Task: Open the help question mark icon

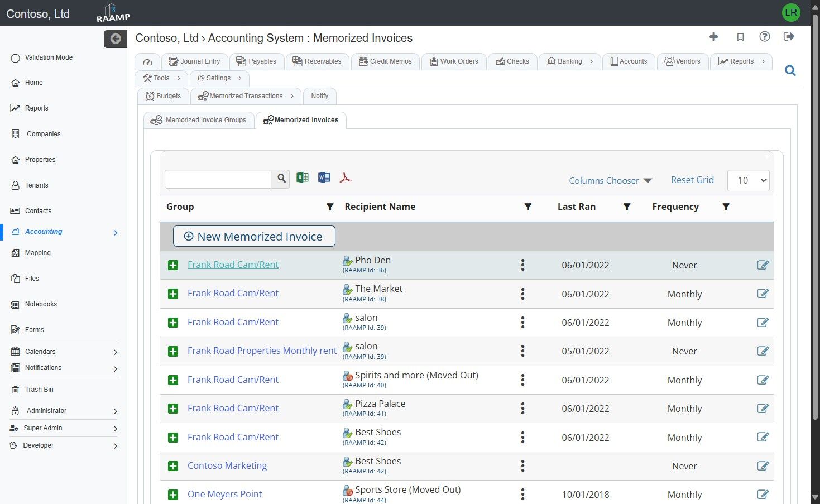Action: [x=765, y=37]
